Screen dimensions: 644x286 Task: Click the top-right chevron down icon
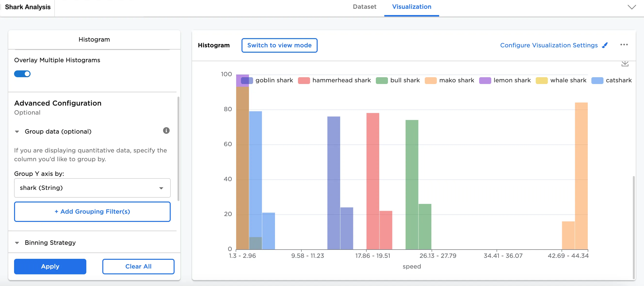(x=631, y=7)
